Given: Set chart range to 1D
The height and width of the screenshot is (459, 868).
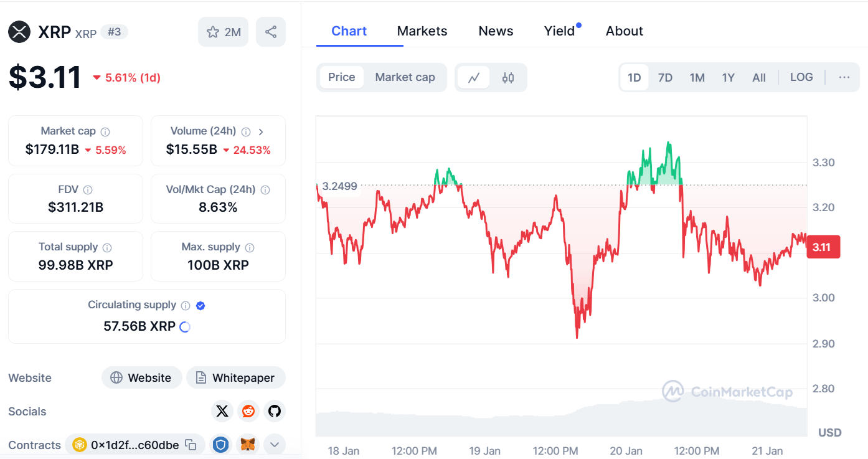Looking at the screenshot, I should (634, 78).
